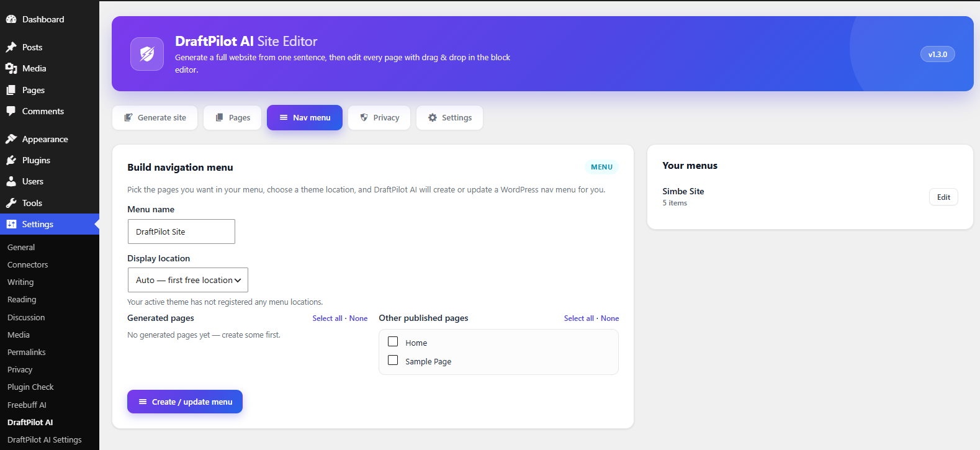Click the v1.3.0 version badge
The height and width of the screenshot is (450, 980).
[x=937, y=54]
